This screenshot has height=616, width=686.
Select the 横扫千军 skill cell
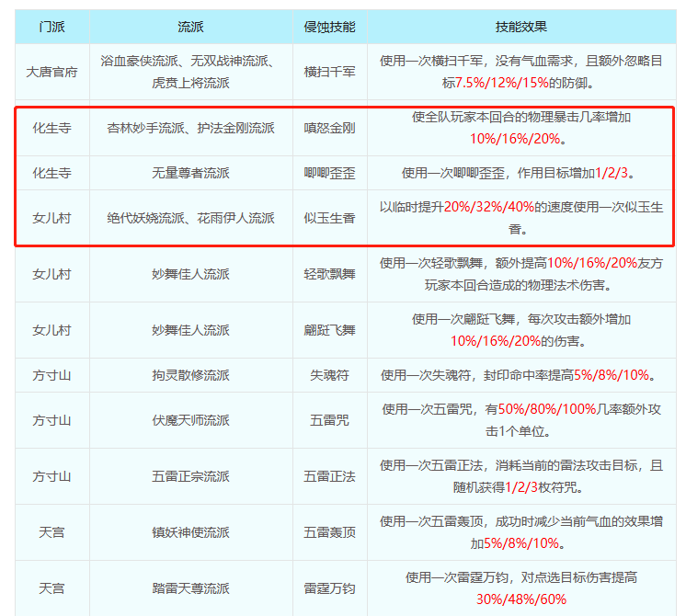tap(330, 72)
